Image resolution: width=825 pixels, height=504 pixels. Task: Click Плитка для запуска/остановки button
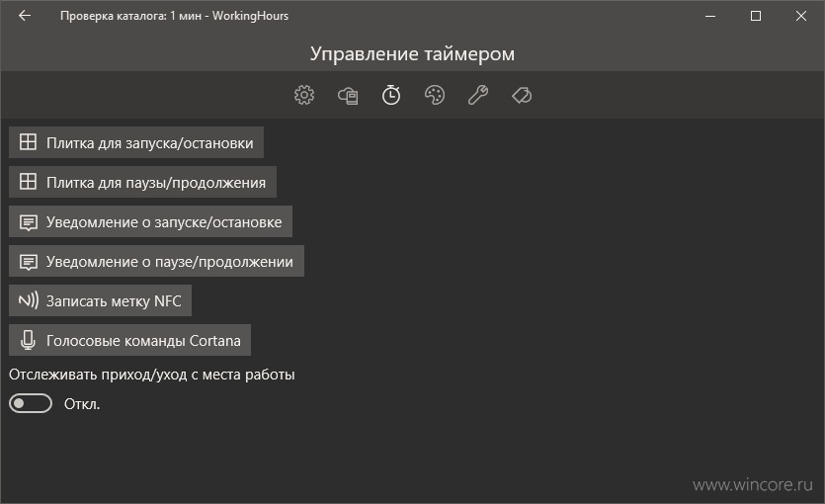coord(136,142)
